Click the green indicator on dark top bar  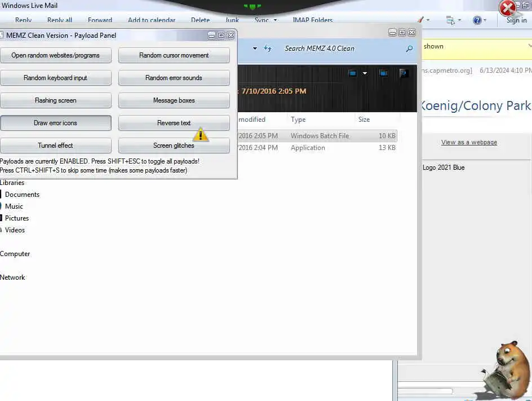(252, 6)
